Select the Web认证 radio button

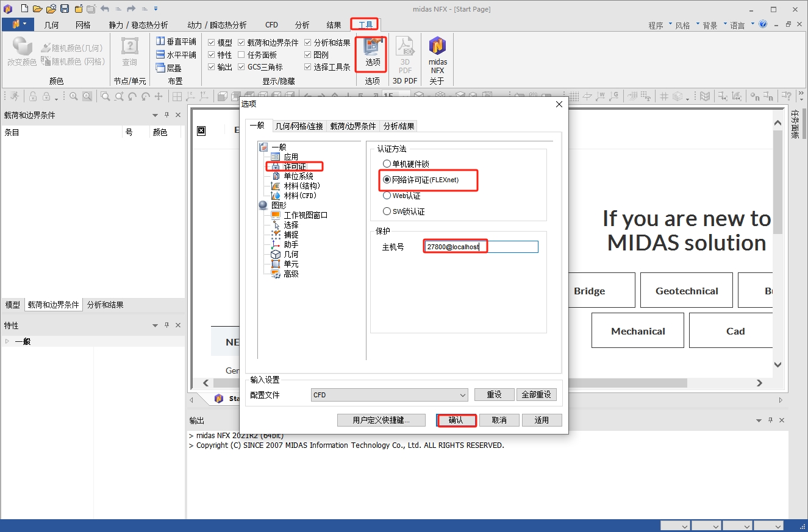(x=387, y=196)
